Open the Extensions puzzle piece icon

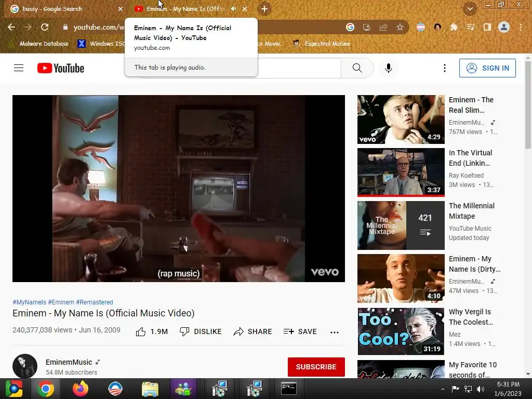454,27
